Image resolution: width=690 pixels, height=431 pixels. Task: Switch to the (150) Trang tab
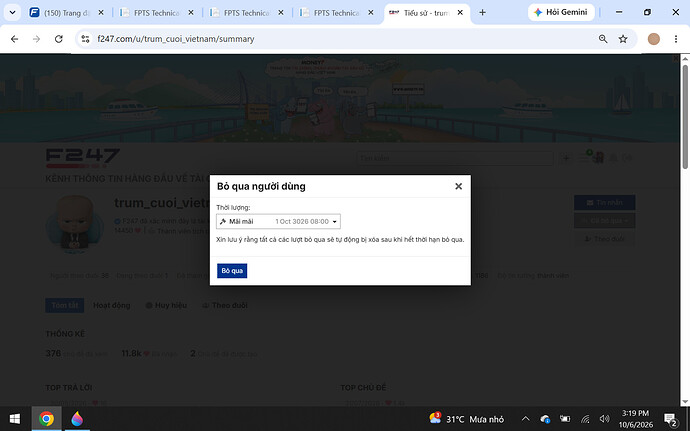(x=66, y=13)
